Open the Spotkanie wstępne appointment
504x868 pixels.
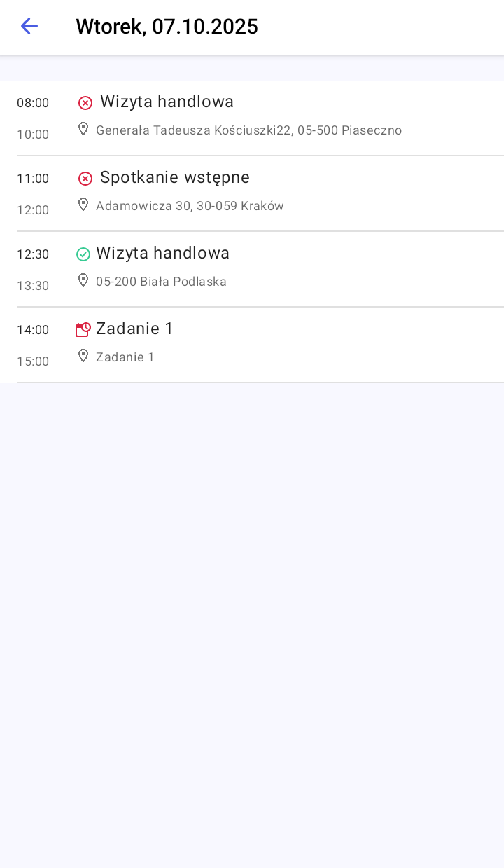point(175,178)
